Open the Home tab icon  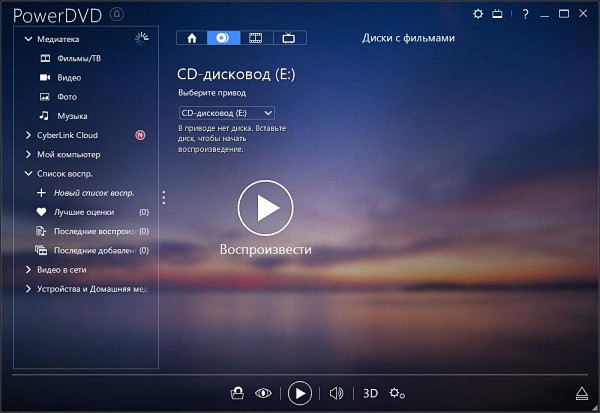point(192,38)
